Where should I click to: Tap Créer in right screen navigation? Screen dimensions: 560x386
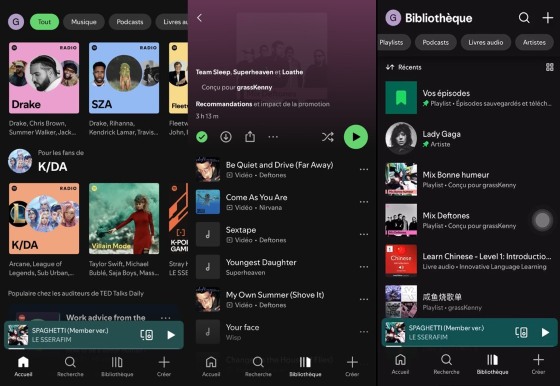538,364
